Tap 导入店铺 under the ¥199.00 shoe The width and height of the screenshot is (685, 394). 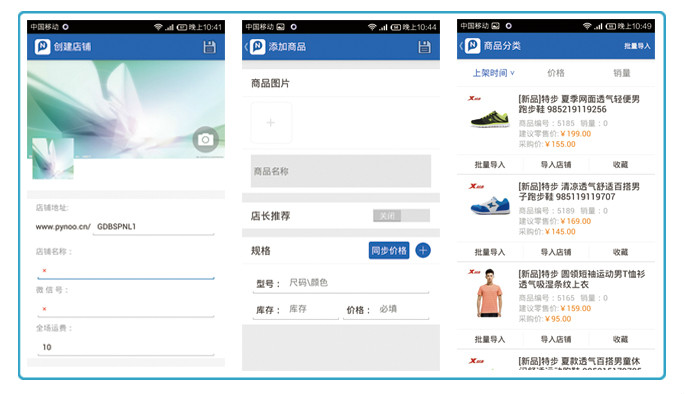tap(556, 165)
